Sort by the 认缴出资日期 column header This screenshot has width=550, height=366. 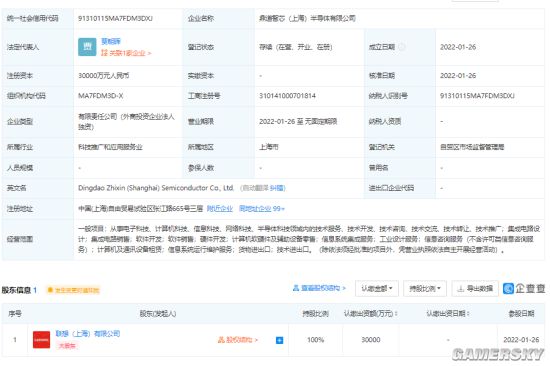tap(448, 313)
